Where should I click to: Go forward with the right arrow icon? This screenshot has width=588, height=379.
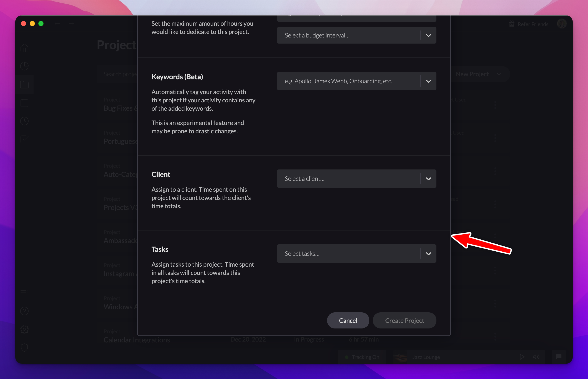click(x=72, y=24)
